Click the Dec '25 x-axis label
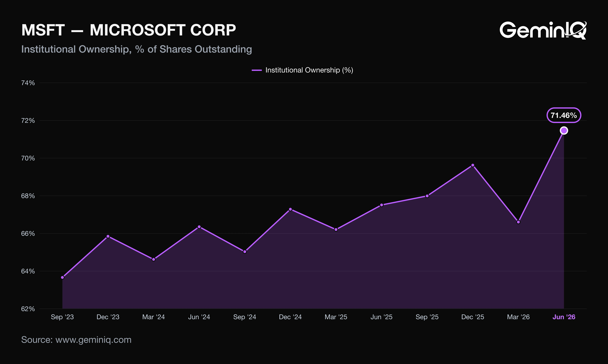Image resolution: width=608 pixels, height=364 pixels. (473, 317)
